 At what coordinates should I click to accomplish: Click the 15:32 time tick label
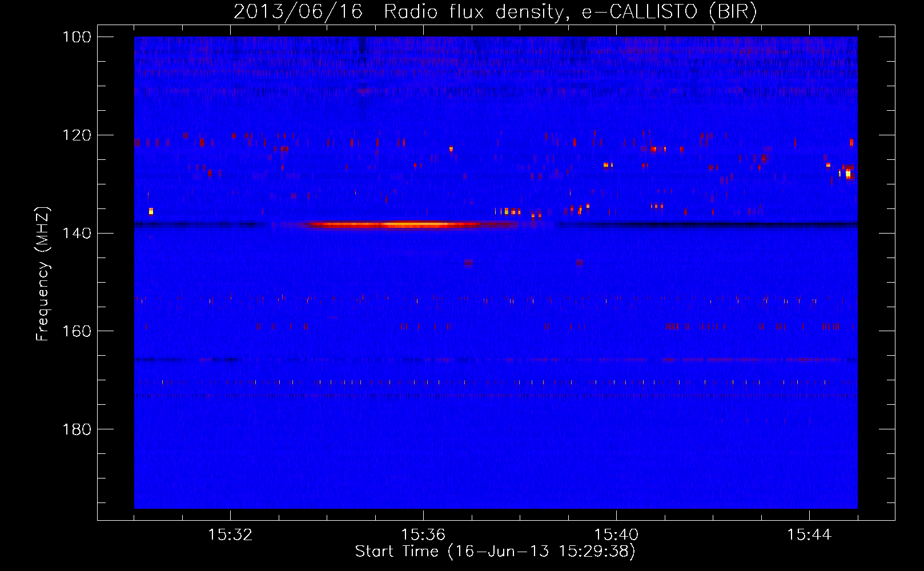tap(230, 535)
